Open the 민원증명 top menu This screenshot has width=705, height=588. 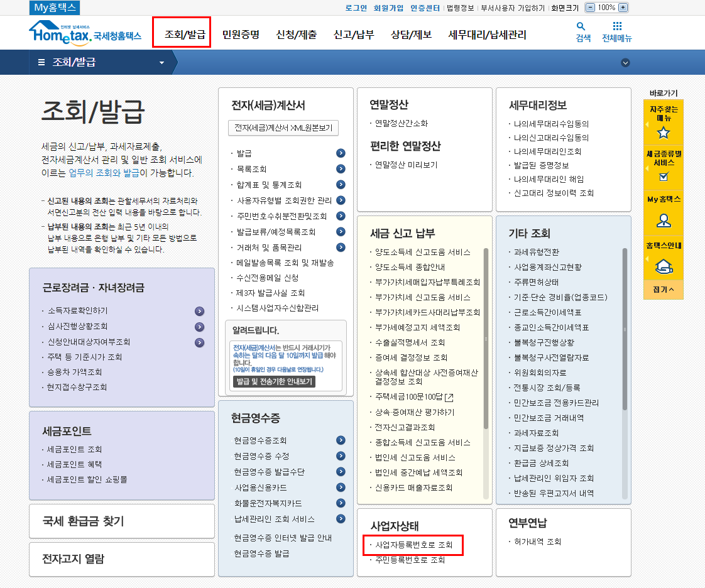point(241,34)
